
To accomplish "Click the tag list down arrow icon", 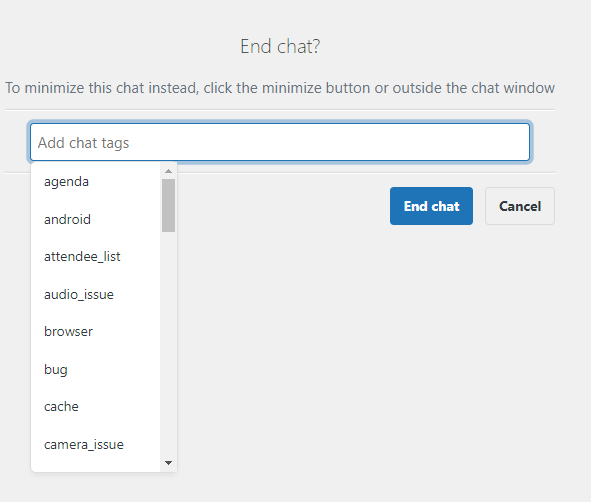I will [x=168, y=462].
